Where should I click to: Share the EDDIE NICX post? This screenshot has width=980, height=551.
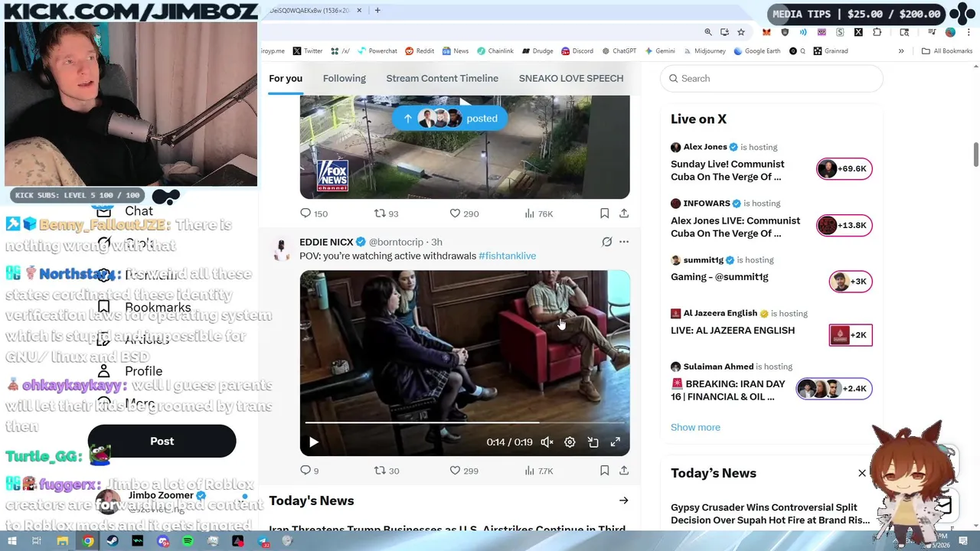click(624, 471)
